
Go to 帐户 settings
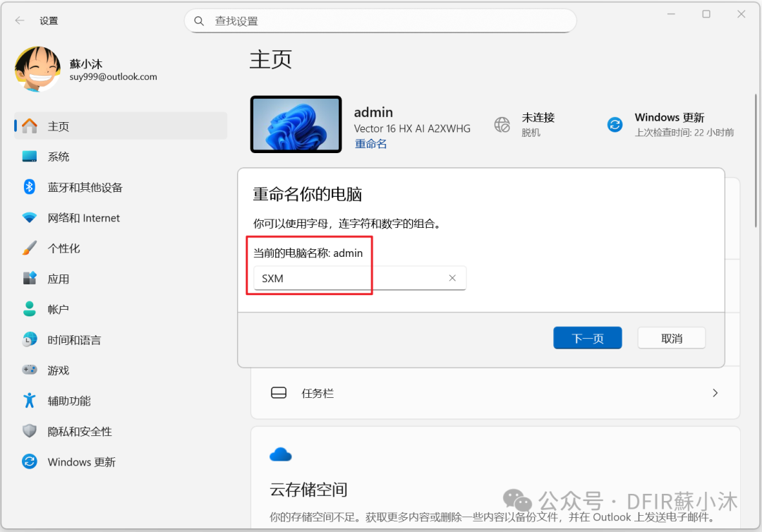(x=58, y=309)
